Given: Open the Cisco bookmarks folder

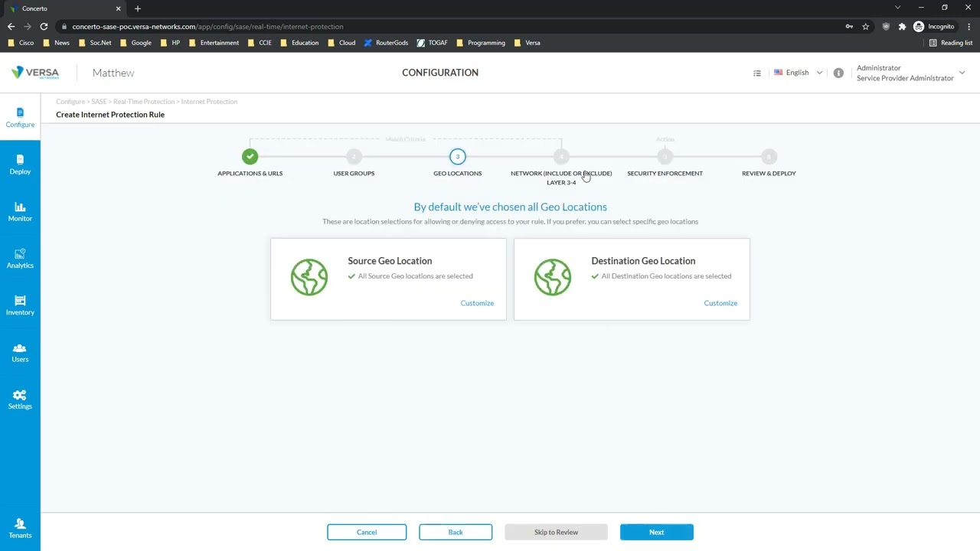Looking at the screenshot, I should (21, 43).
